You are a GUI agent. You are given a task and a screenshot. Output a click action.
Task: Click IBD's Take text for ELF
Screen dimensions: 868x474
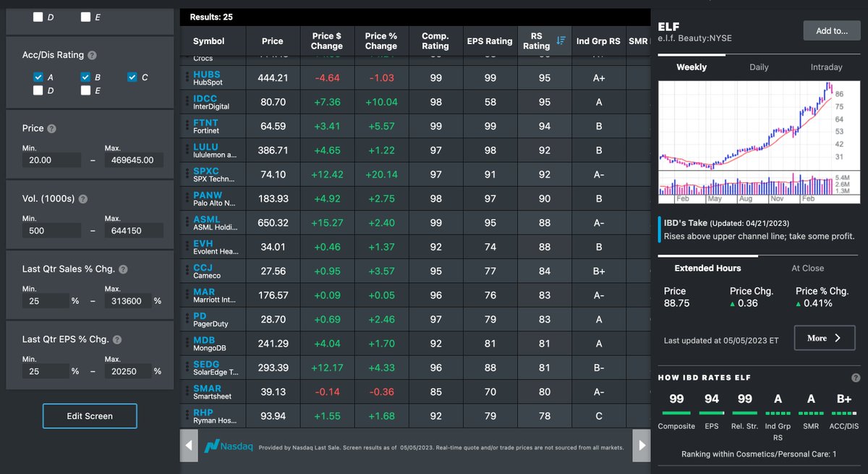coord(759,237)
